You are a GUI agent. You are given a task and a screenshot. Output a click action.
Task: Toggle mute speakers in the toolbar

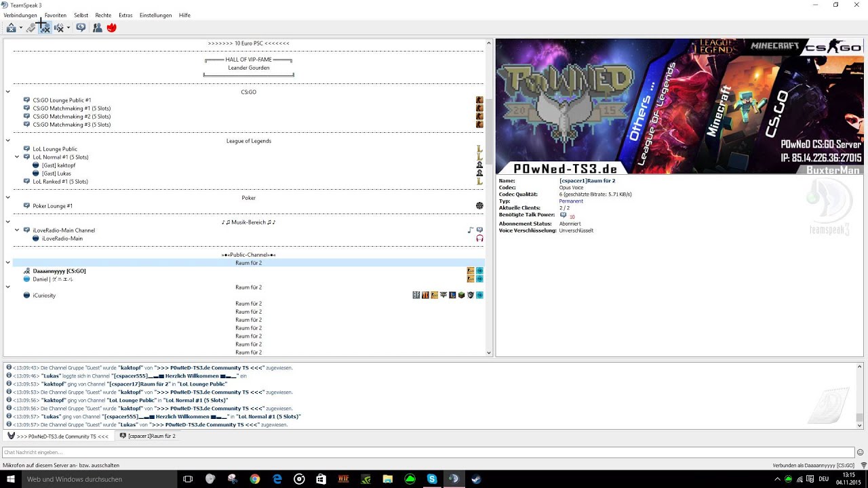point(59,28)
